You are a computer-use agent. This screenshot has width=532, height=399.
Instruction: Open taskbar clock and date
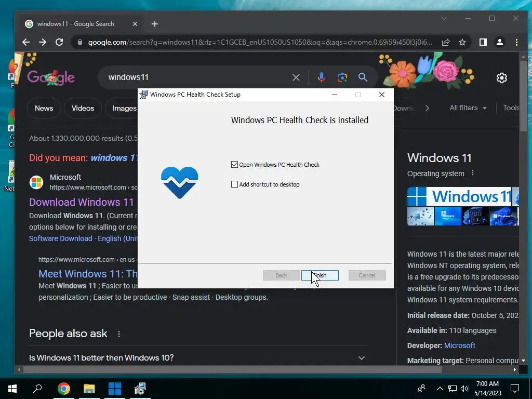click(487, 389)
